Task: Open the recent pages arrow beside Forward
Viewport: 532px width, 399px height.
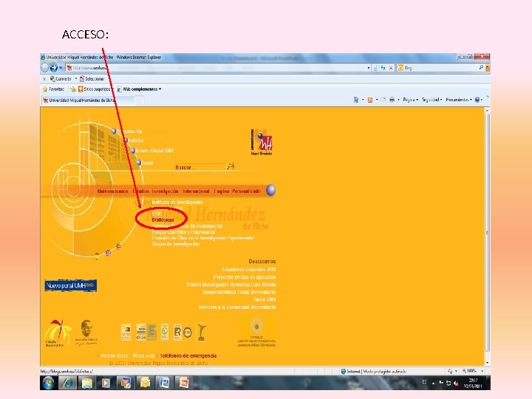Action: (61, 68)
